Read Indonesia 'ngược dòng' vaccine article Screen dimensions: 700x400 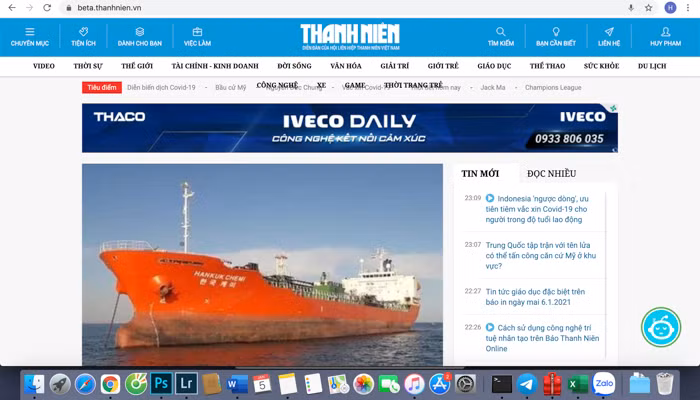click(x=537, y=209)
